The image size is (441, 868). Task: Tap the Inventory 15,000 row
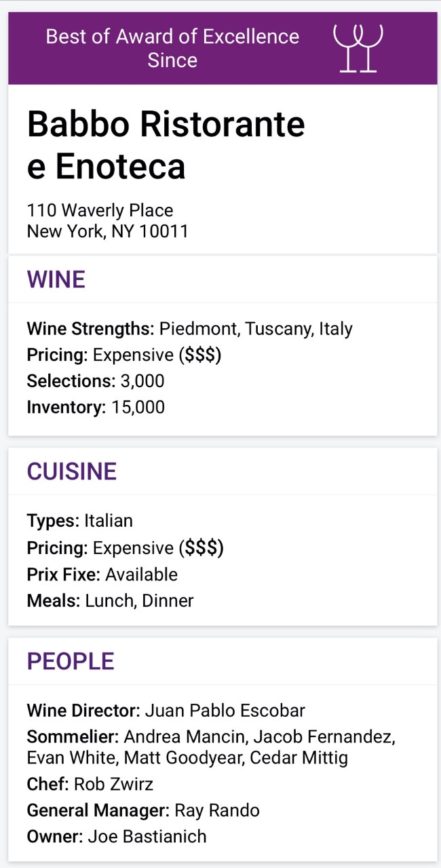point(96,407)
